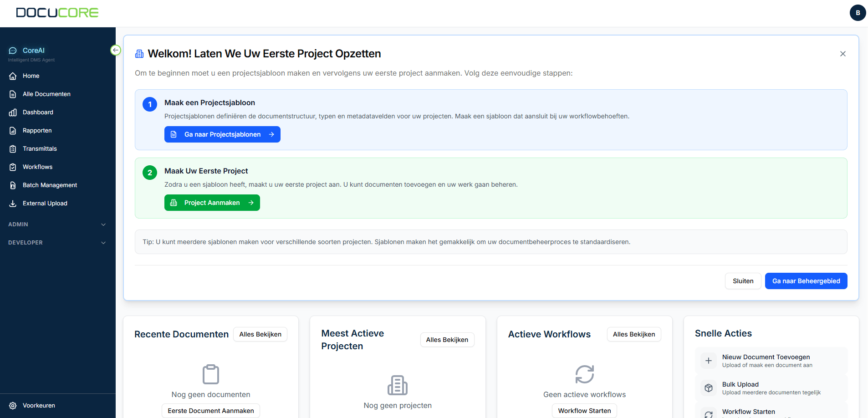This screenshot has height=418, width=868.
Task: Select Nieuw Document Toevoegen quick action
Action: pos(771,361)
